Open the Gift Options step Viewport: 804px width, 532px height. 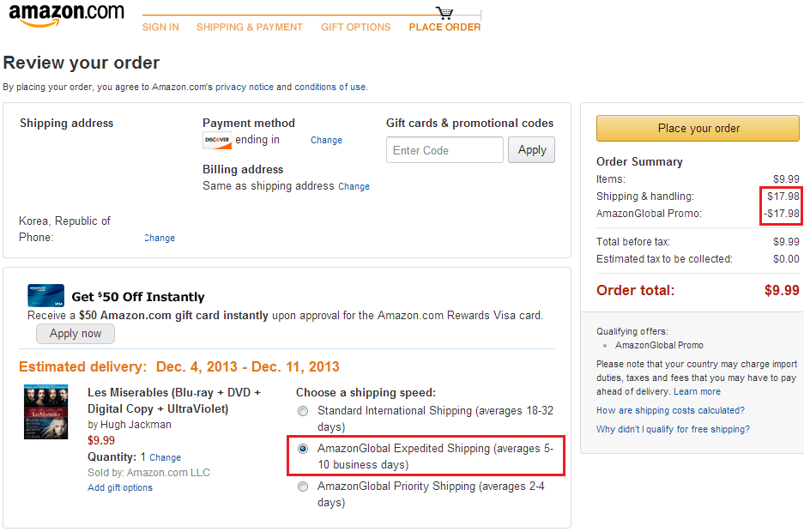point(355,27)
